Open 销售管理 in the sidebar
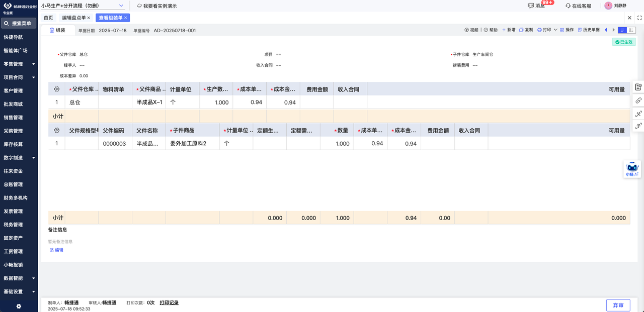Screen dimensions: 644x312 pyautogui.click(x=13, y=118)
